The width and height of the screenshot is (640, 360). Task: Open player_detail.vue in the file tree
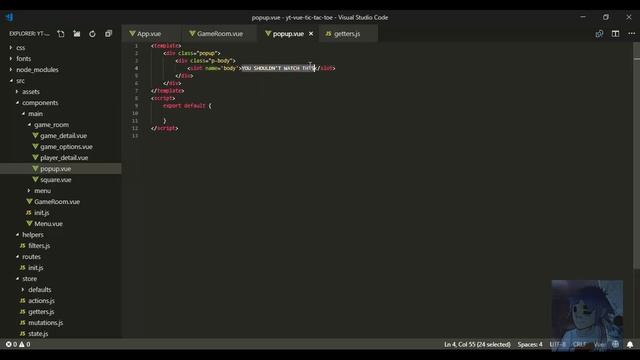[x=64, y=158]
